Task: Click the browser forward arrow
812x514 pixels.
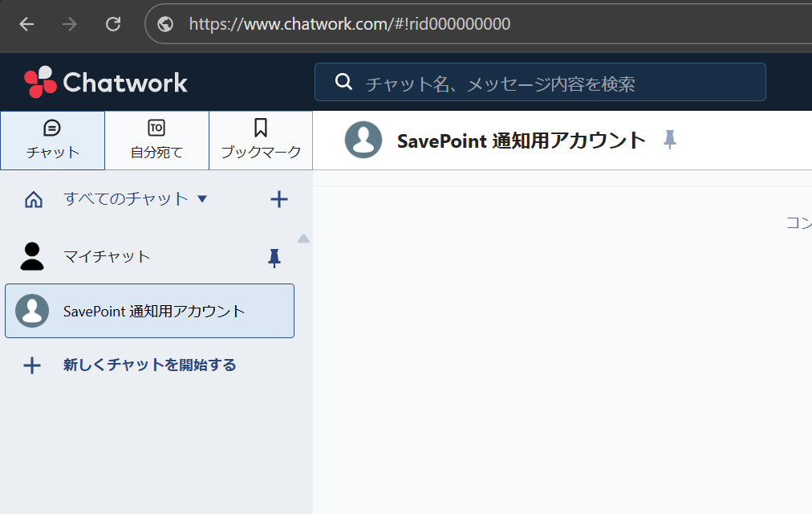Action: (70, 24)
